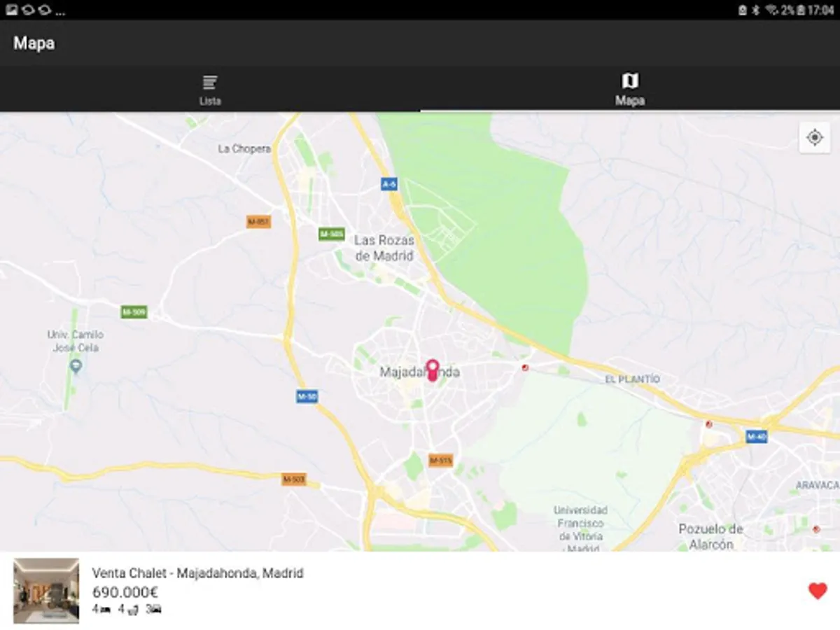
Task: Tap the Pozuelo de Alarcón label
Action: (710, 536)
